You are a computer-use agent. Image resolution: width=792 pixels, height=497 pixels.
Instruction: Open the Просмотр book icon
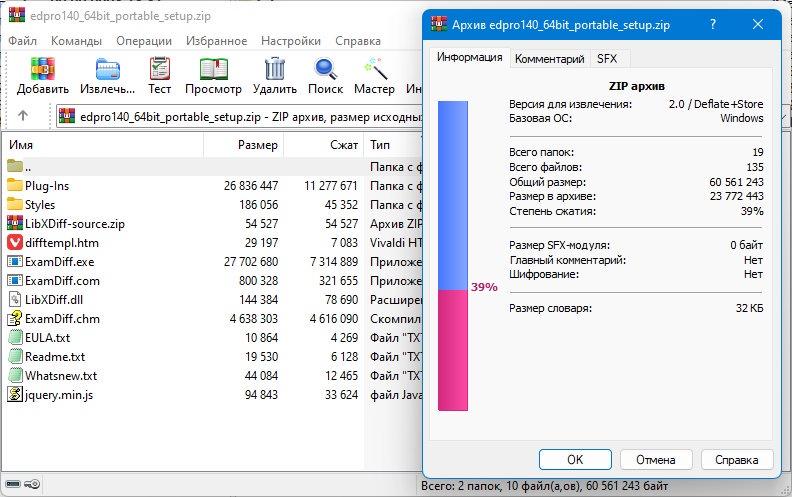coord(213,69)
